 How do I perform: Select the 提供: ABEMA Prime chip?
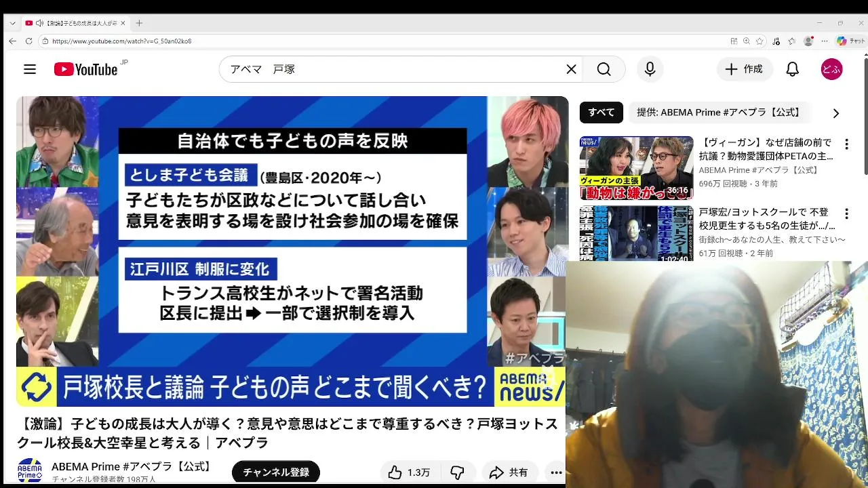(721, 113)
